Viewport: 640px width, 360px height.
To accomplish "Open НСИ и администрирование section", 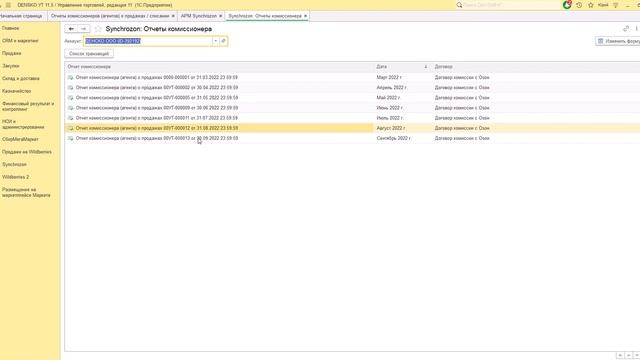I will [x=23, y=124].
